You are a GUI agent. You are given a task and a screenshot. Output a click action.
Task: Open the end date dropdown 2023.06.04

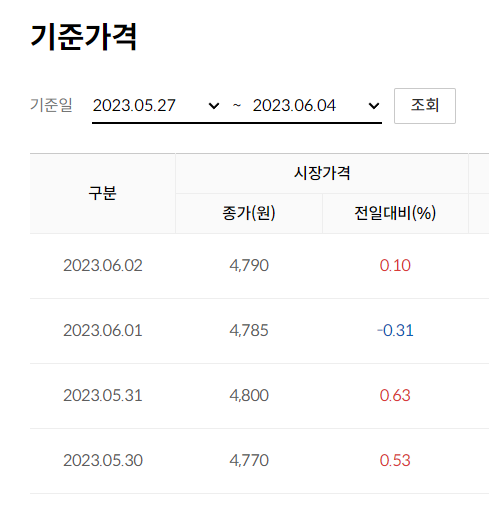[x=317, y=106]
